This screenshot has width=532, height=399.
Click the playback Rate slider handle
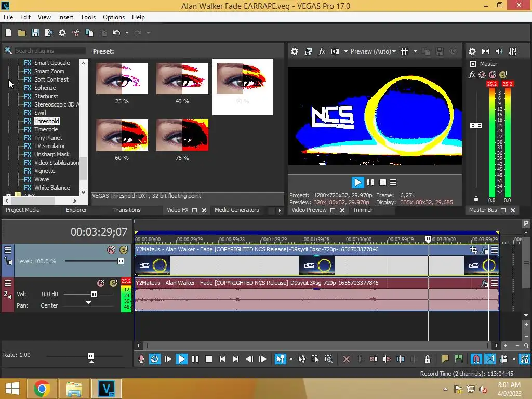(90, 357)
